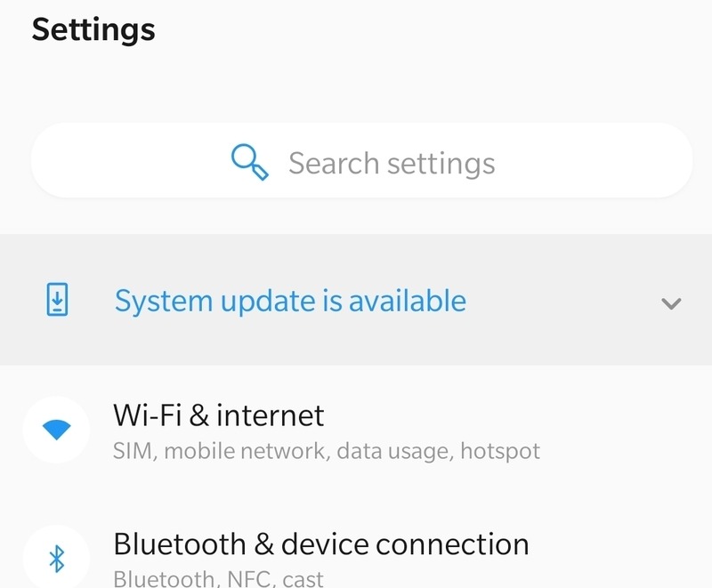Tap the gray update banner background row
Viewport: 712px width, 588px height.
click(356, 302)
